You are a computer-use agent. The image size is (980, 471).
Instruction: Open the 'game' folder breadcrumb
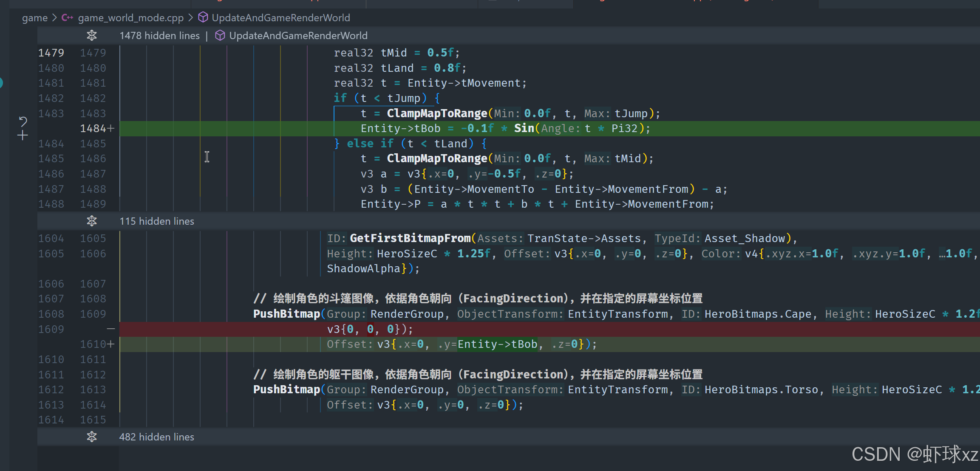35,18
